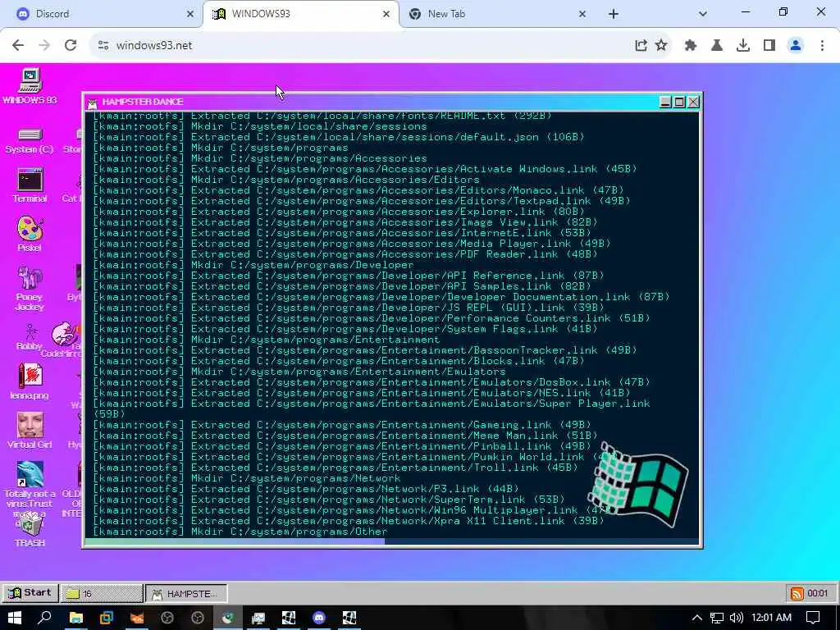The height and width of the screenshot is (630, 840).
Task: Click the DosBox.link console line
Action: (371, 382)
